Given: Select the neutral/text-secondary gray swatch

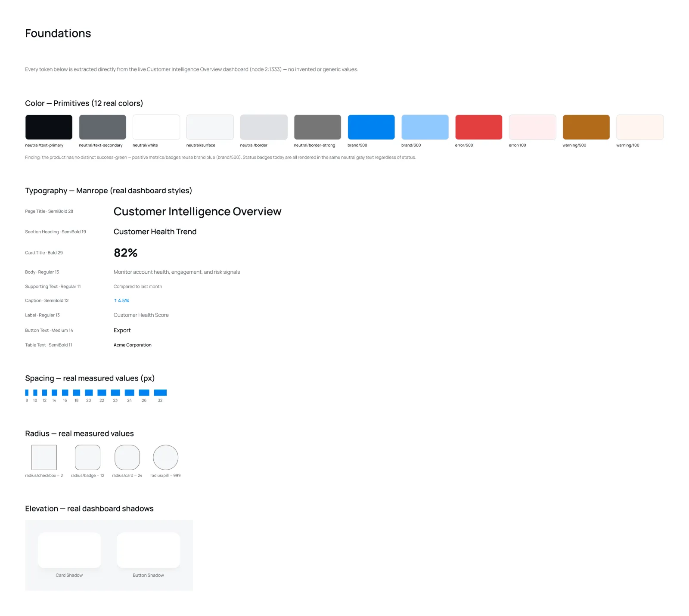Looking at the screenshot, I should point(102,127).
